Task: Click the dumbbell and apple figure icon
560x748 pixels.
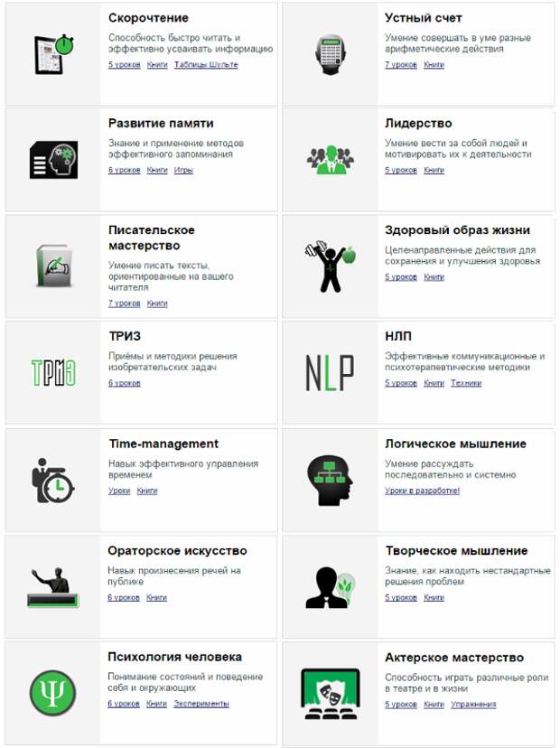Action: coord(330,266)
